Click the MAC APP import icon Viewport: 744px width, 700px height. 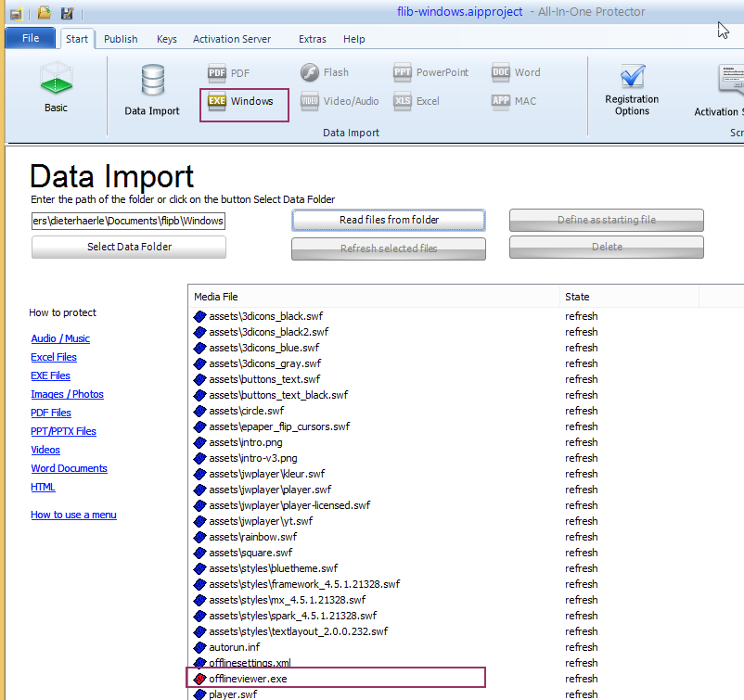501,101
